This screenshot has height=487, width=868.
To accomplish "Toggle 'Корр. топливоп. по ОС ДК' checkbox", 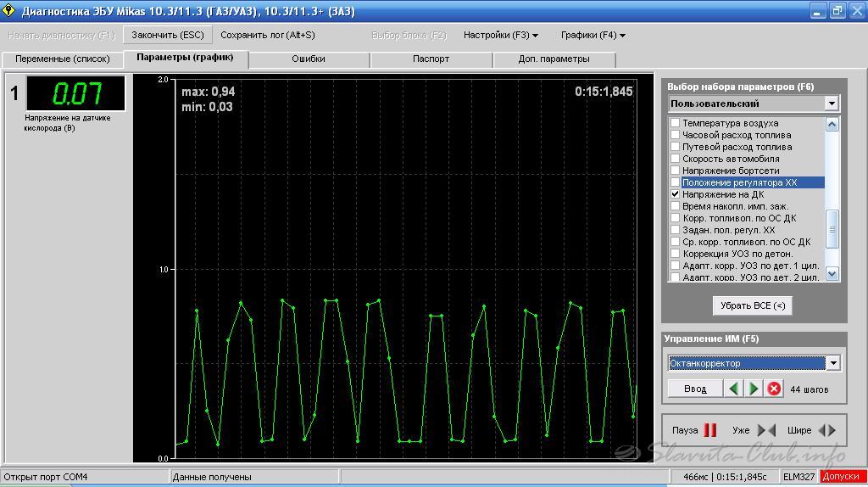I will (x=675, y=218).
